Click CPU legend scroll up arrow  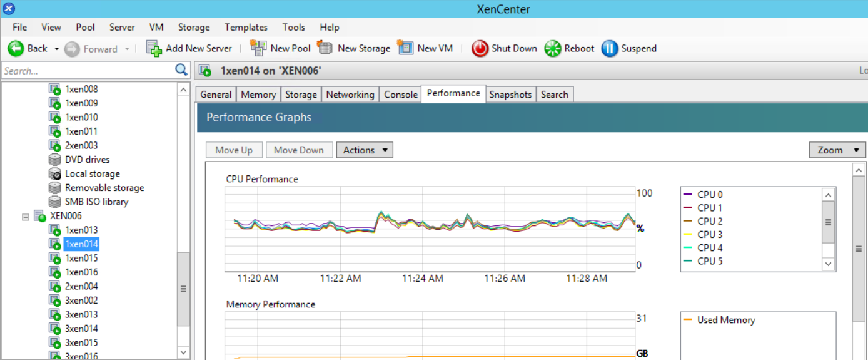coord(829,194)
